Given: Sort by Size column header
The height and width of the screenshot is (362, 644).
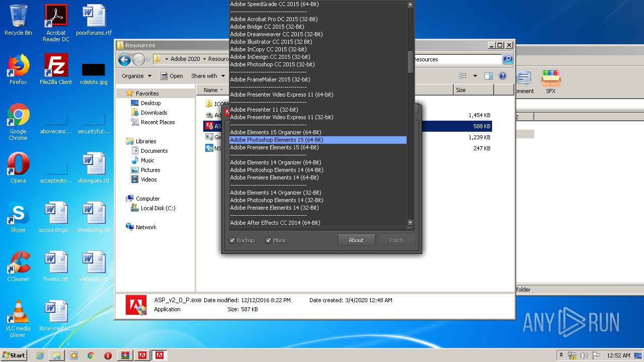Looking at the screenshot, I should (473, 90).
